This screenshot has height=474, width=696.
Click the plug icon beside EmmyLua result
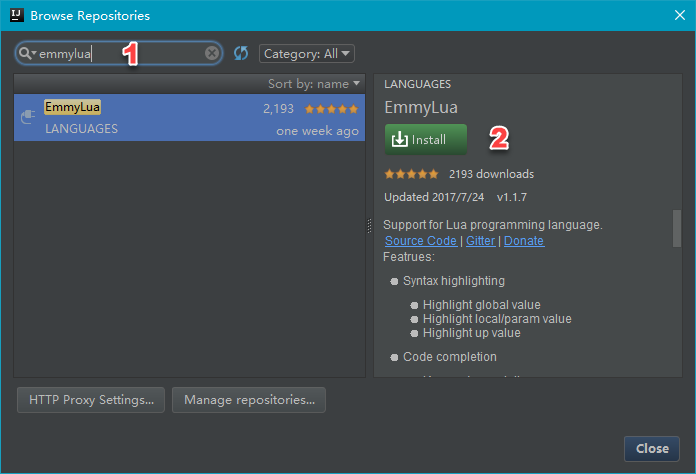click(28, 117)
